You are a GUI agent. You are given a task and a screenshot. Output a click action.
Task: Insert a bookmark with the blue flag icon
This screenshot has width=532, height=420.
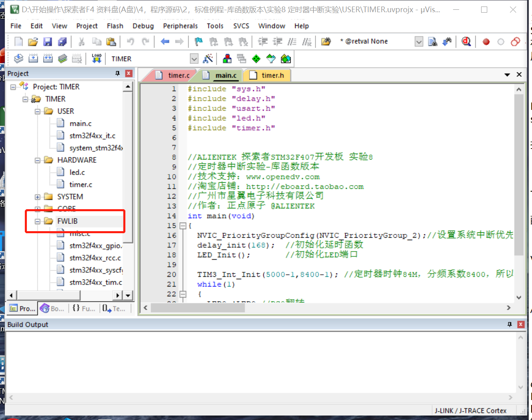(x=199, y=42)
